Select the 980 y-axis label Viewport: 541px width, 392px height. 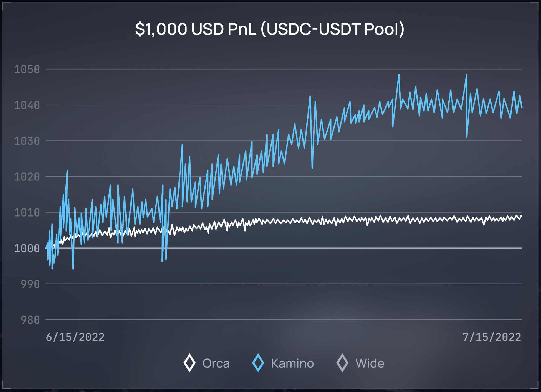point(30,320)
